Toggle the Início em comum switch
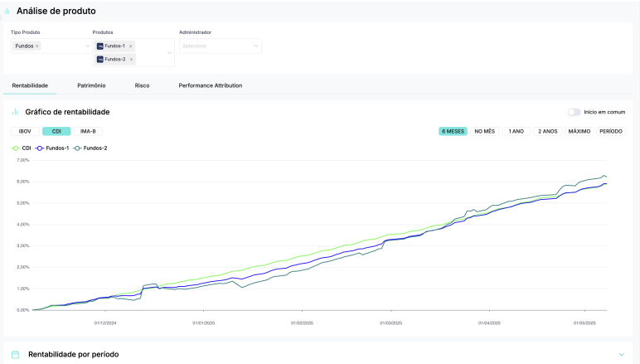The width and height of the screenshot is (640, 364). [574, 112]
